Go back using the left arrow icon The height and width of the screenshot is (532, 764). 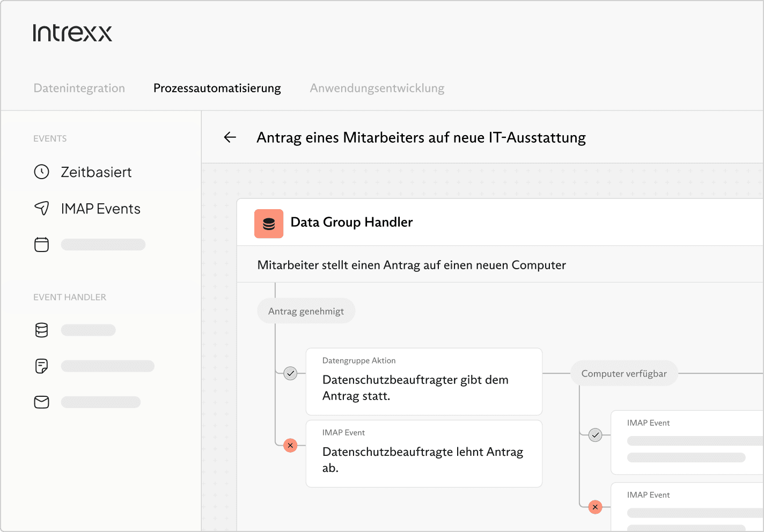pyautogui.click(x=230, y=137)
